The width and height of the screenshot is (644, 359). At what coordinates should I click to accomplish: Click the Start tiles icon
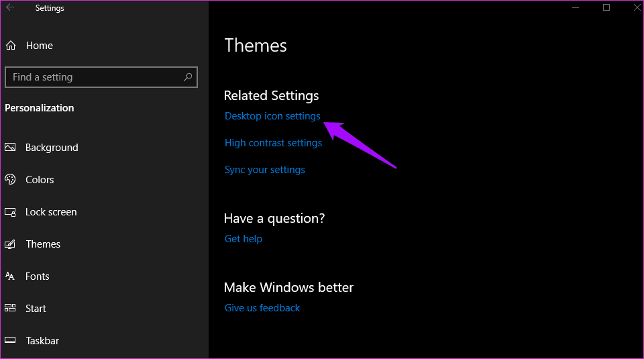click(10, 308)
